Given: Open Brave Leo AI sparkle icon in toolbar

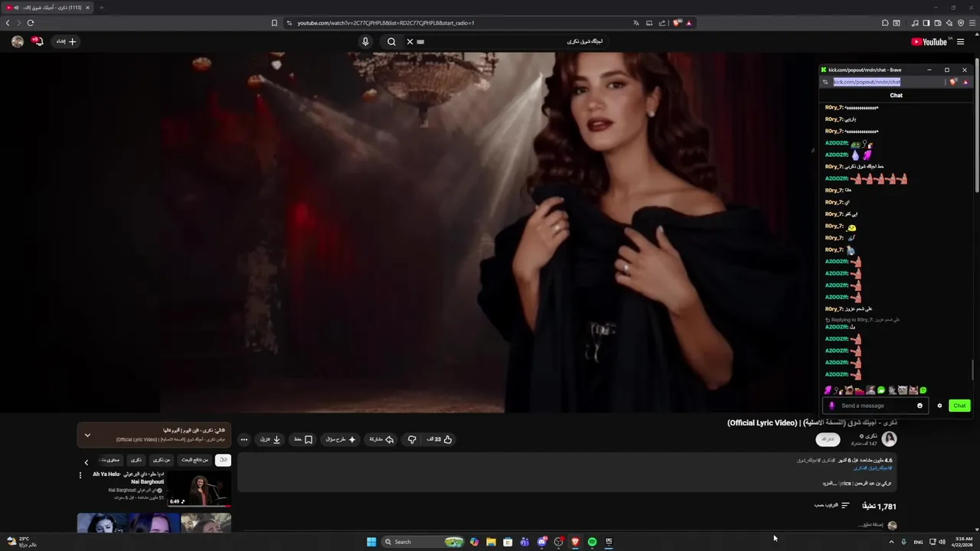Looking at the screenshot, I should click(949, 23).
